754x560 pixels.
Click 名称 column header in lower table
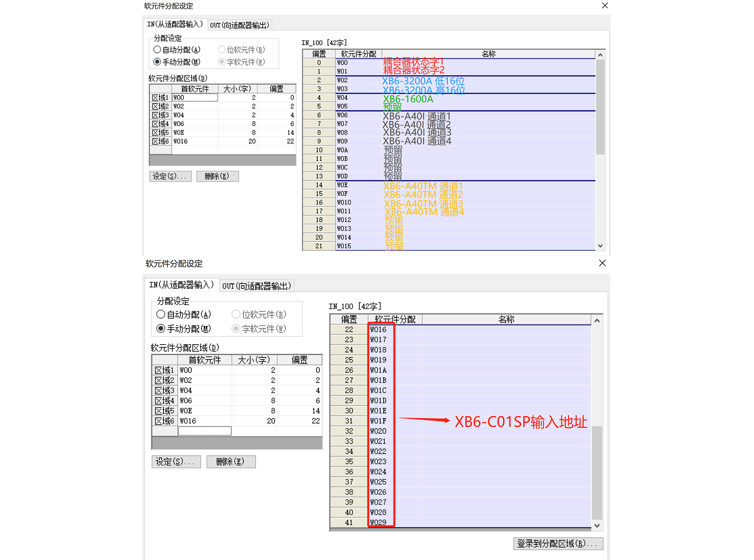(506, 319)
